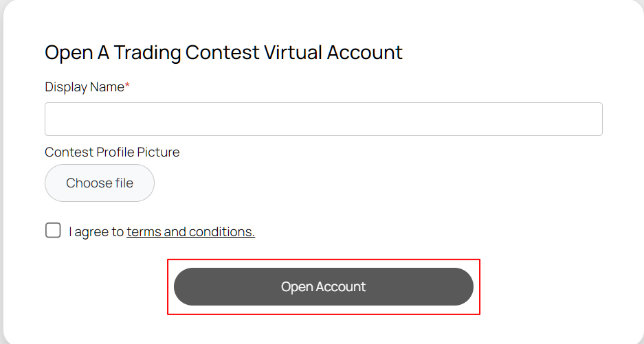
Task: Focus the empty name input box
Action: (x=323, y=119)
